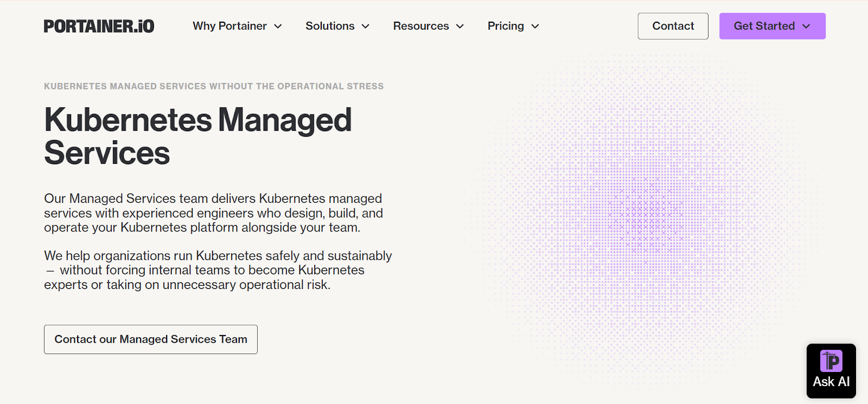The height and width of the screenshot is (404, 868).
Task: Open the Pricing navigation menu
Action: (x=513, y=26)
